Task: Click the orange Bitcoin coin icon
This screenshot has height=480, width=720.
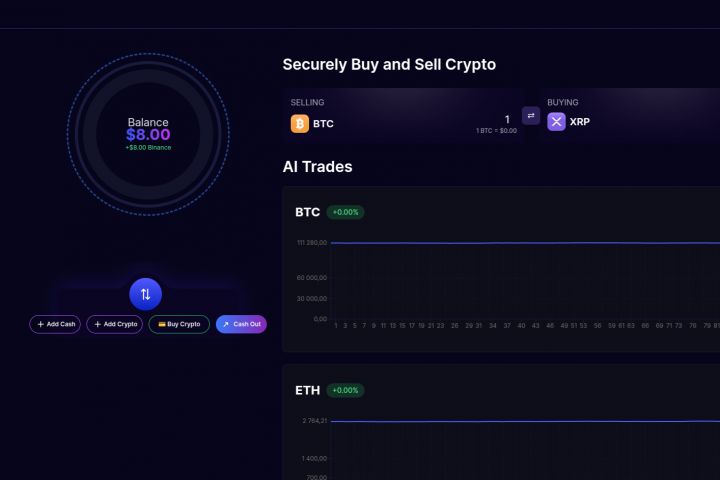Action: pos(299,123)
